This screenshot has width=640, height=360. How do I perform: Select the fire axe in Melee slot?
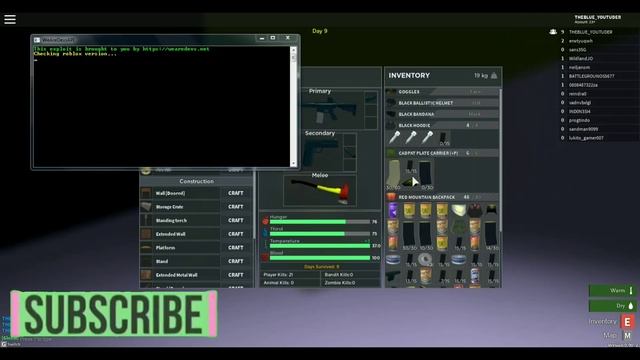point(320,191)
